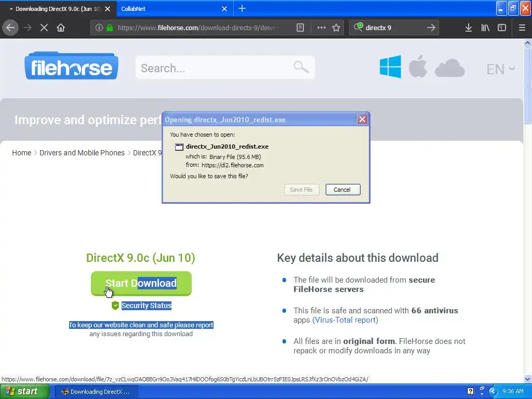
Task: Click 'Key details about this download' heading
Action: click(x=357, y=258)
